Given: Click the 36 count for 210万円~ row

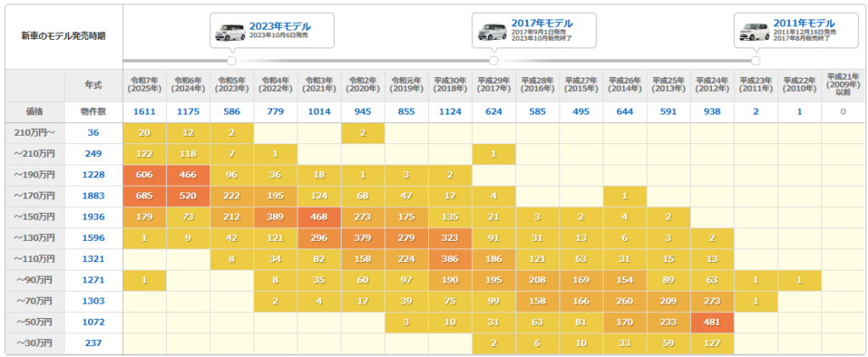Looking at the screenshot, I should (93, 132).
